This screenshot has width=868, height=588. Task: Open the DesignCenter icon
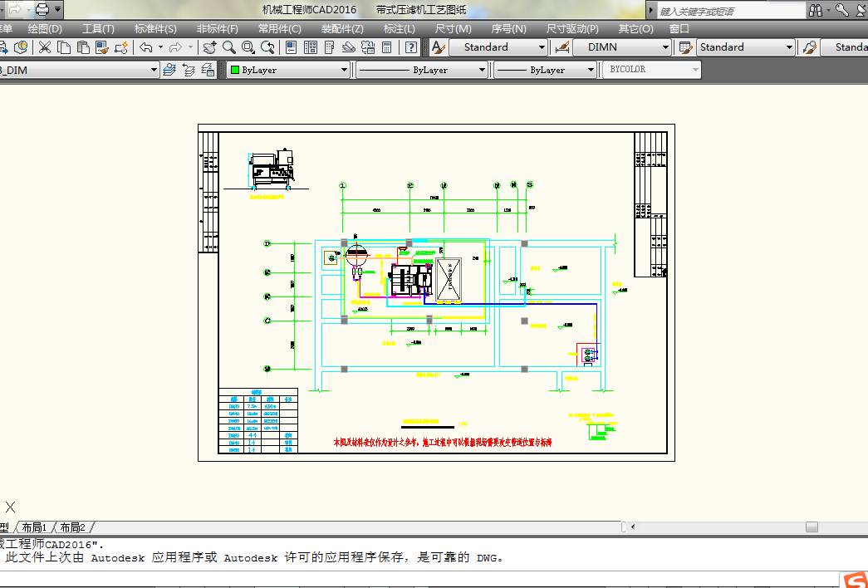click(x=311, y=47)
